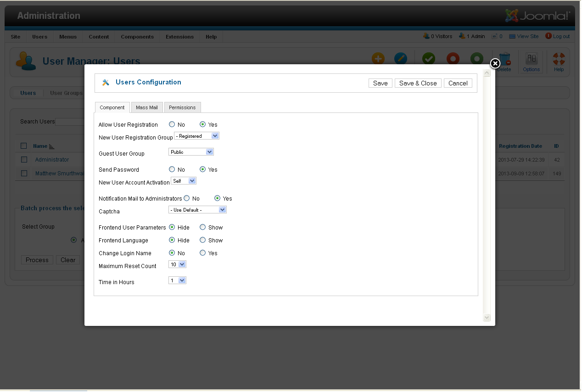This screenshot has height=392, width=582.
Task: Select Show for Frontend User Parameters
Action: [202, 227]
